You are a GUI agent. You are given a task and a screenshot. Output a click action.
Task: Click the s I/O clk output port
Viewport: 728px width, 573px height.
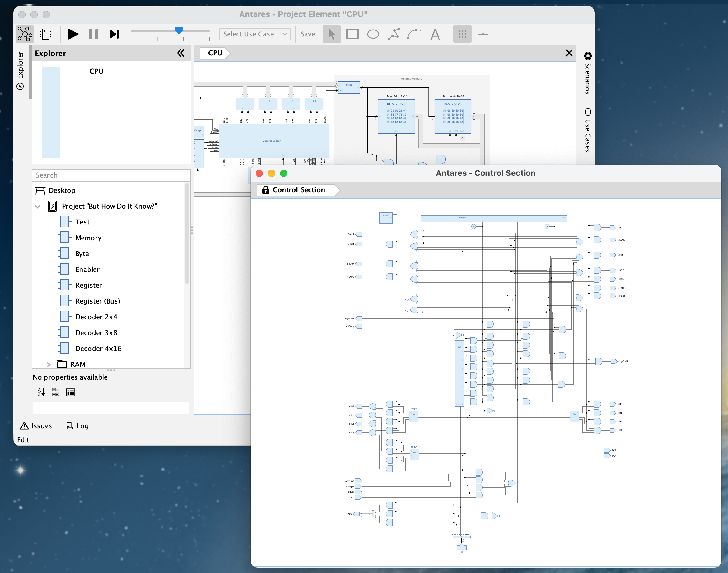[614, 361]
